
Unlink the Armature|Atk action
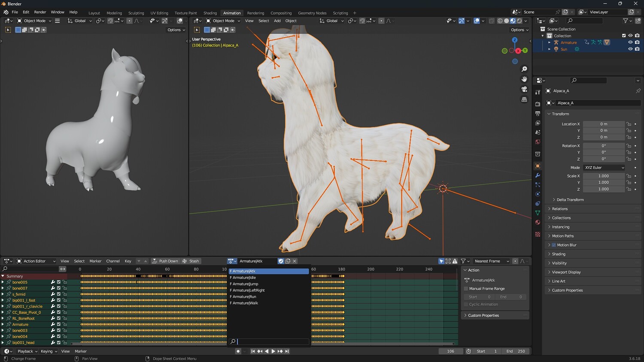[x=295, y=261]
